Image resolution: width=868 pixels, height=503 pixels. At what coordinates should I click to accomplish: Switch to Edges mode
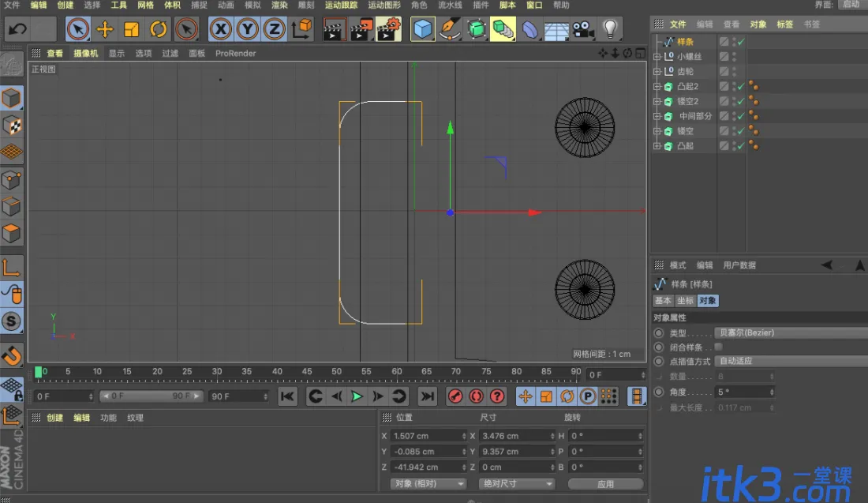tap(12, 206)
